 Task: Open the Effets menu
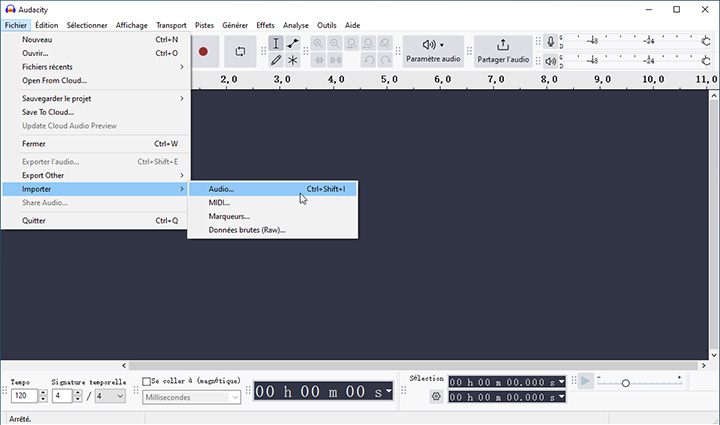[x=265, y=25]
